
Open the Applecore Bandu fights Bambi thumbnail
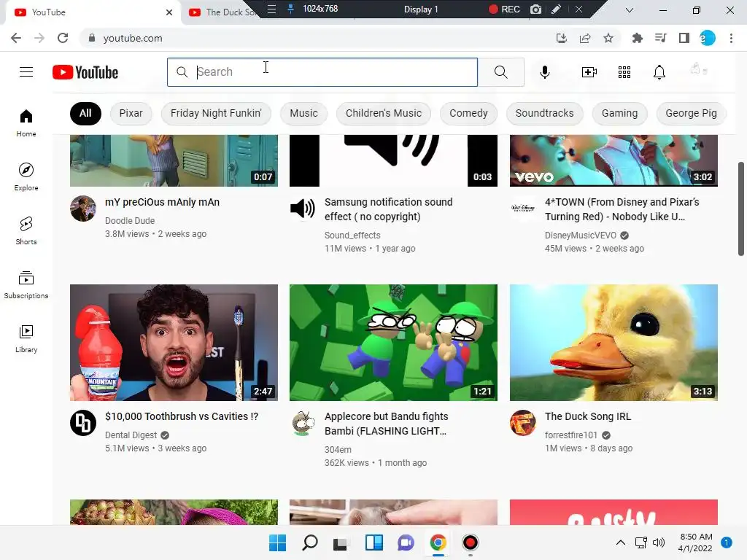tap(393, 343)
